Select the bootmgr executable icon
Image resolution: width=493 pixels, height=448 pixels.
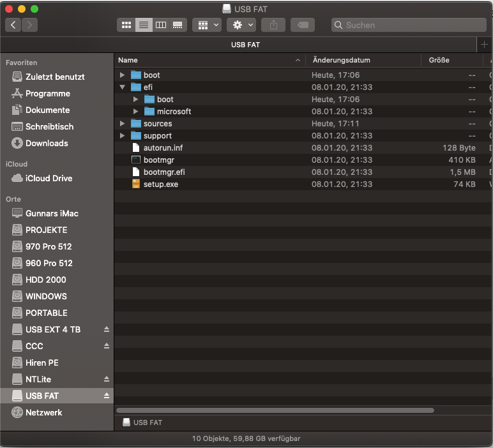pos(136,160)
